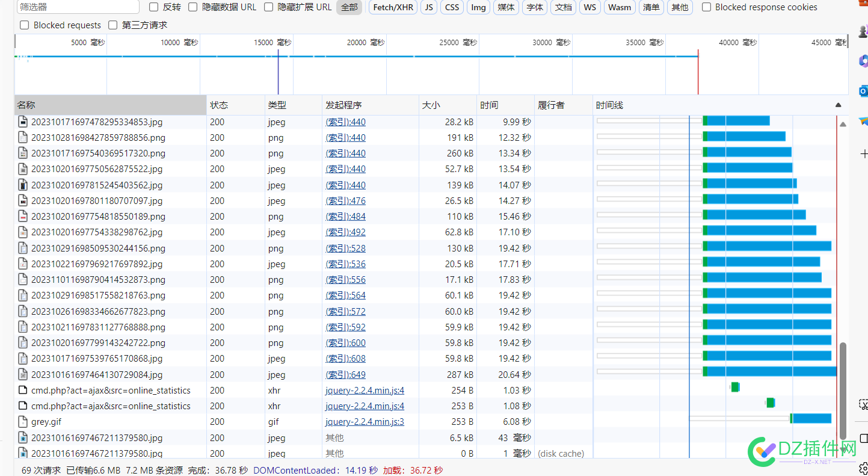Open sidebar settings gear icon
Image resolution: width=868 pixels, height=476 pixels.
(x=864, y=467)
